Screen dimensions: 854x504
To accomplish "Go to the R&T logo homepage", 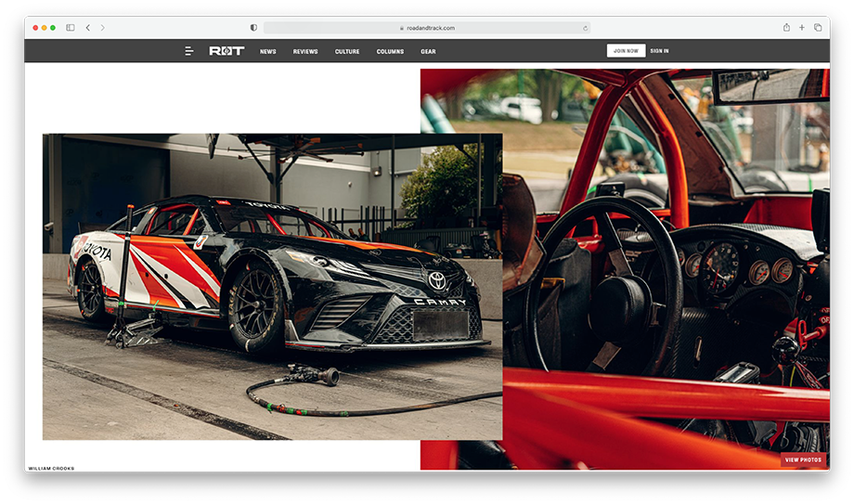I will click(226, 51).
